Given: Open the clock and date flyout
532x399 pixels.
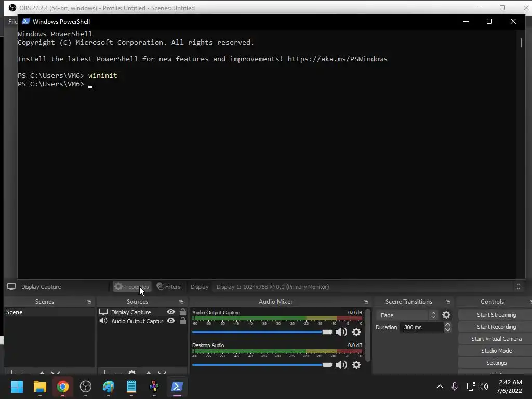Looking at the screenshot, I should tap(509, 387).
